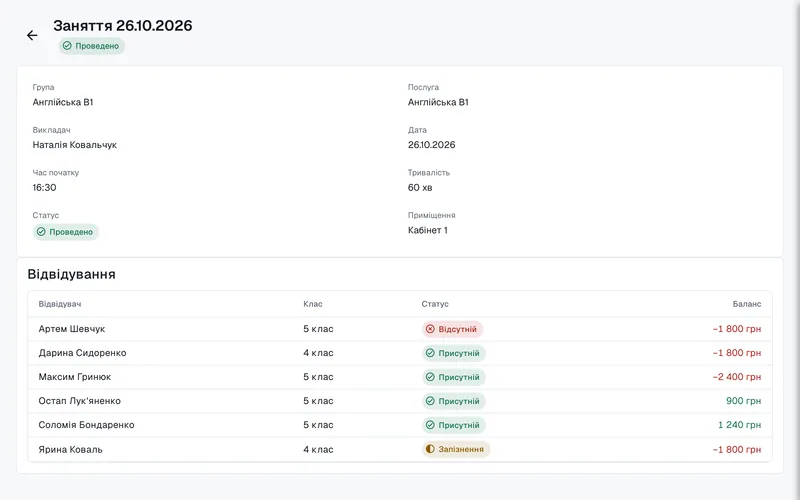Sort by the Відвідувач column header
The image size is (800, 500).
[x=60, y=304]
